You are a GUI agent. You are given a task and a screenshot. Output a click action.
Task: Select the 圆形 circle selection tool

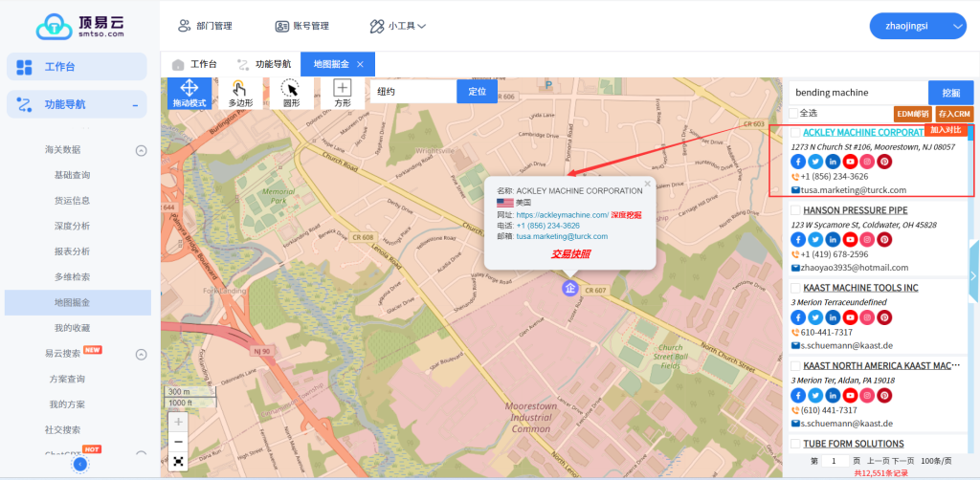click(291, 93)
